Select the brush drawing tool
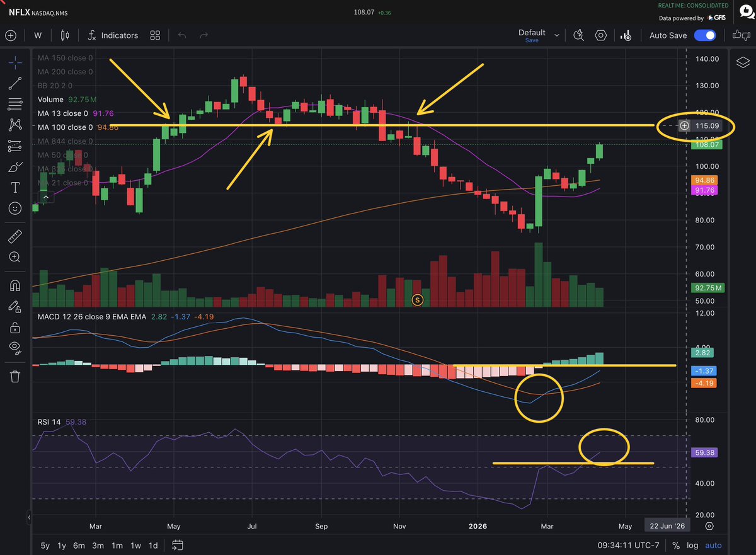This screenshot has width=756, height=555. pyautogui.click(x=16, y=167)
